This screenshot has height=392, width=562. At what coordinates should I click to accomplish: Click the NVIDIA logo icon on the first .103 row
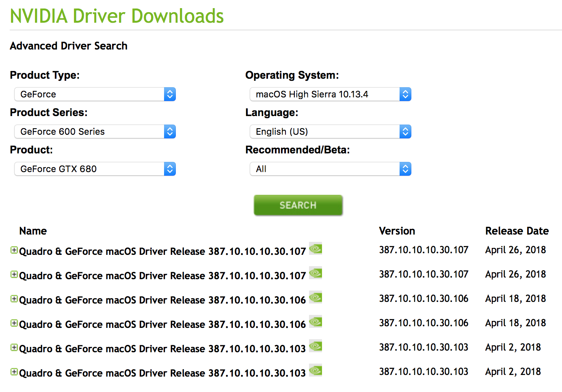[x=316, y=346]
